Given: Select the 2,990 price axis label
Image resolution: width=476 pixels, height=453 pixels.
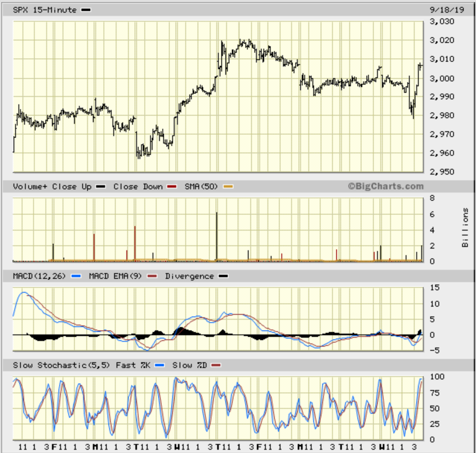Looking at the screenshot, I should click(x=442, y=97).
